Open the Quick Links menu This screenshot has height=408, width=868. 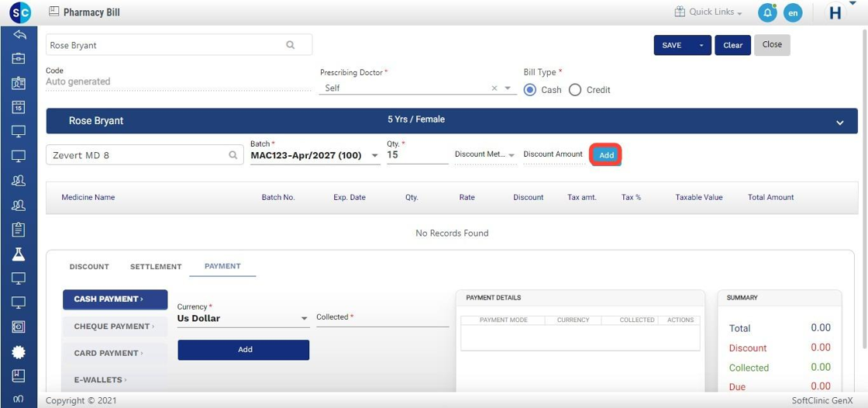point(708,12)
